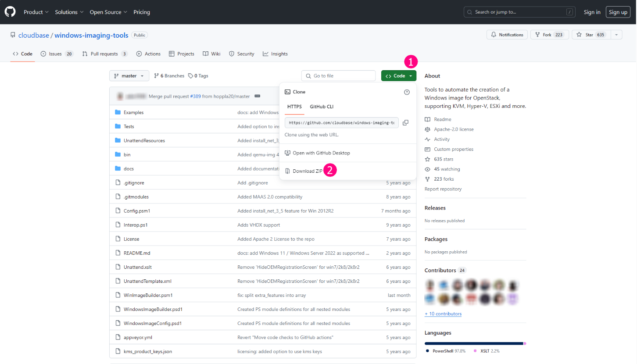This screenshot has width=637, height=364.
Task: Switch to the Security tab
Action: click(x=242, y=54)
